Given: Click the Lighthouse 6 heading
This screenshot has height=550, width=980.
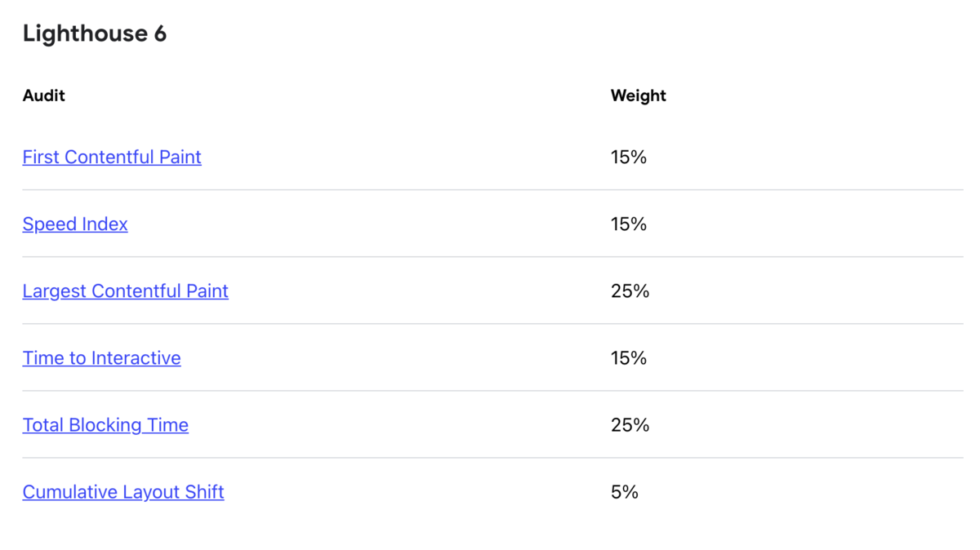Looking at the screenshot, I should pos(95,33).
